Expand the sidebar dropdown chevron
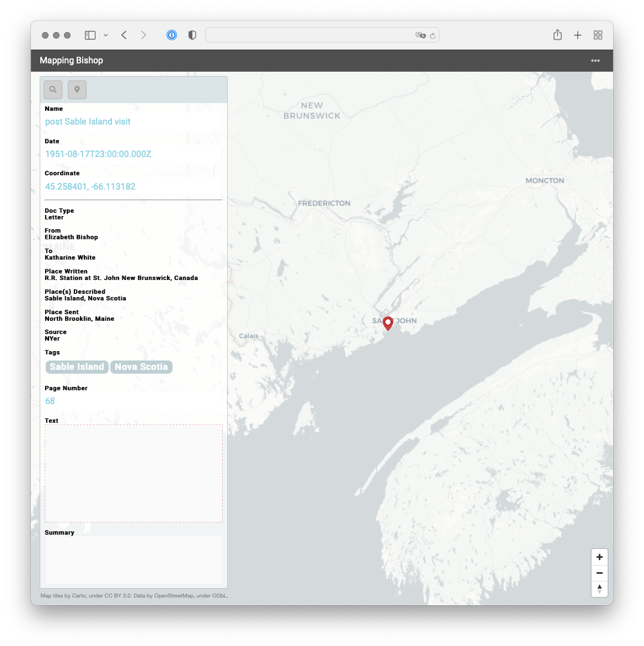This screenshot has height=646, width=644. tap(106, 35)
